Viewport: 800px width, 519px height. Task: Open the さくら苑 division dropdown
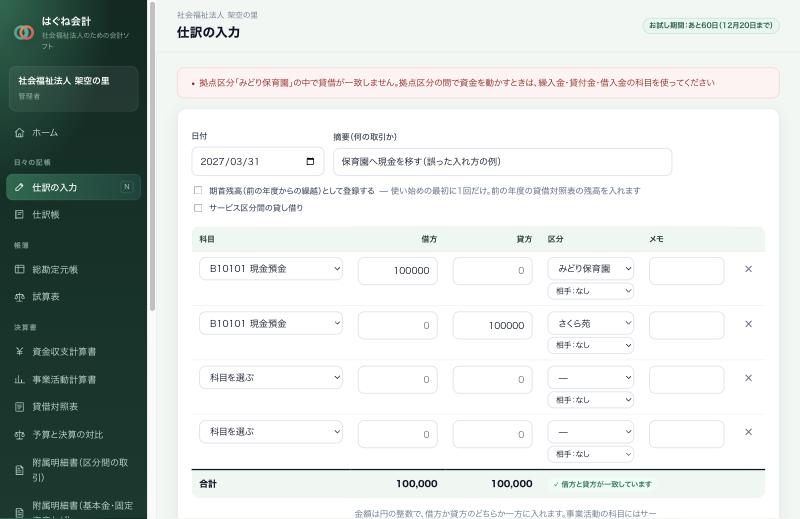click(x=591, y=323)
